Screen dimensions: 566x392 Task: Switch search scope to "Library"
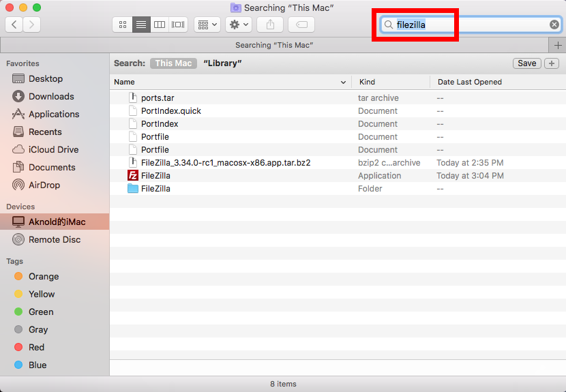coord(222,63)
